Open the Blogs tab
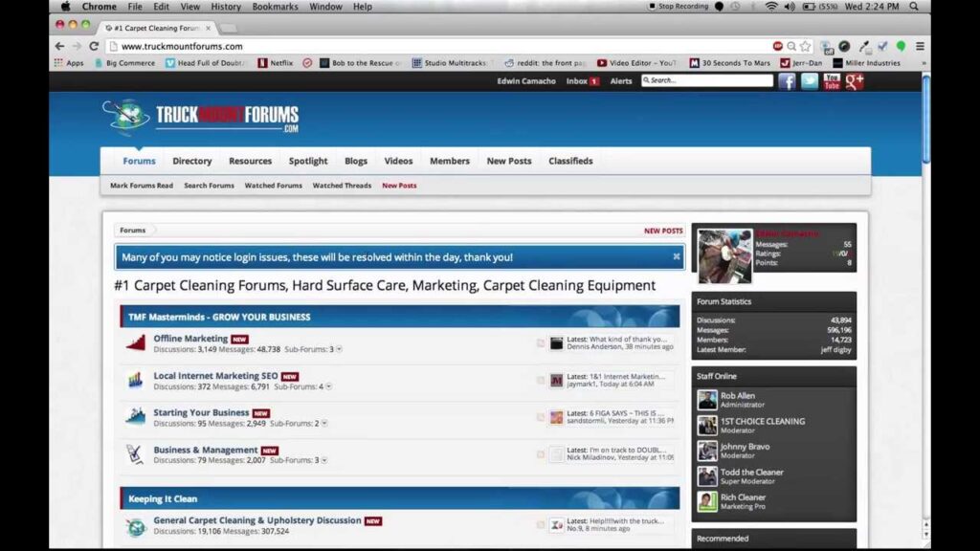 pyautogui.click(x=356, y=161)
